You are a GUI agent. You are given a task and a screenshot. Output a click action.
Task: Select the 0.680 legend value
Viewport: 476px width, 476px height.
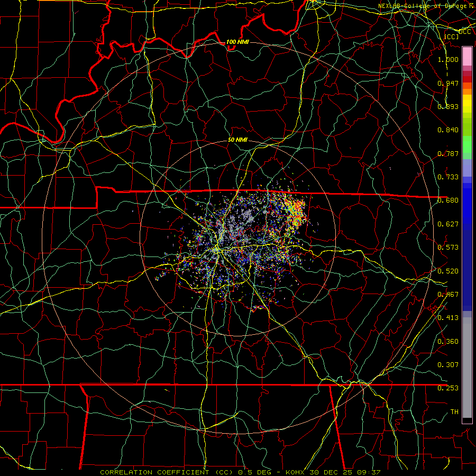click(x=448, y=200)
